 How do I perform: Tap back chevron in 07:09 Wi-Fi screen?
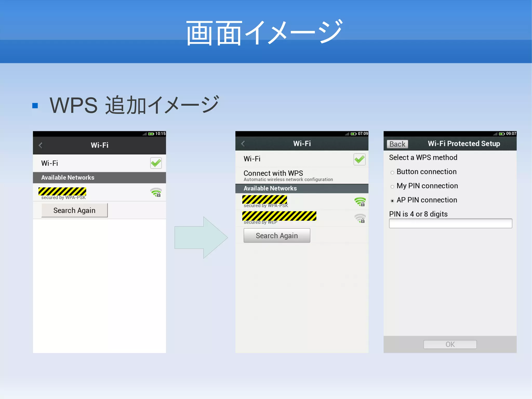pyautogui.click(x=243, y=143)
